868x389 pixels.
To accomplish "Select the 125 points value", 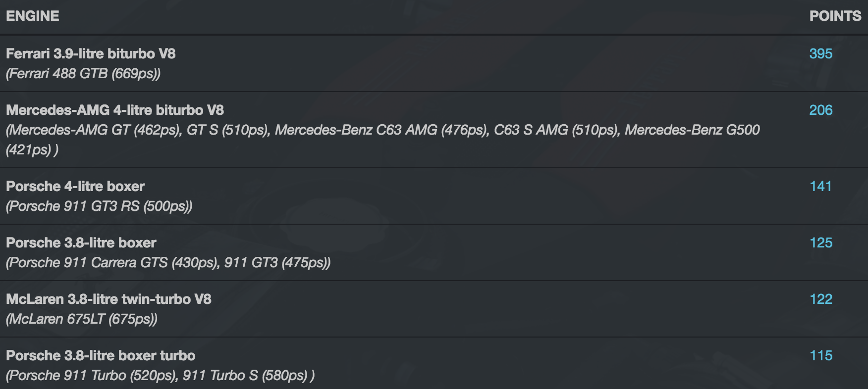I will [x=820, y=243].
